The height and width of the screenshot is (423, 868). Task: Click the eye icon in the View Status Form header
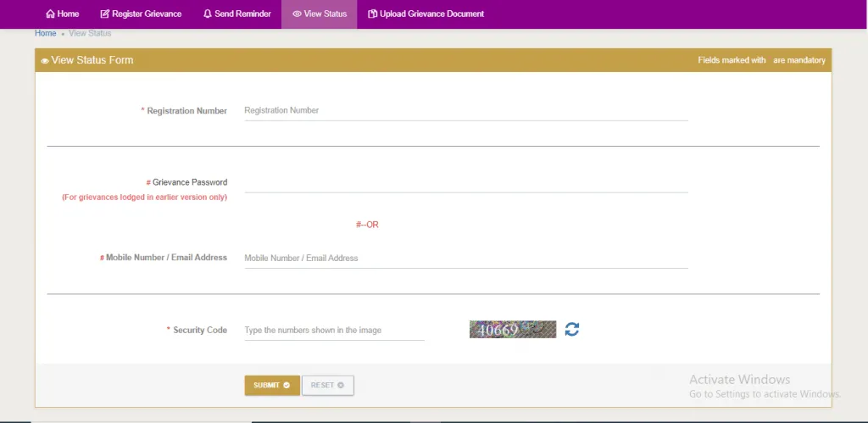click(45, 61)
